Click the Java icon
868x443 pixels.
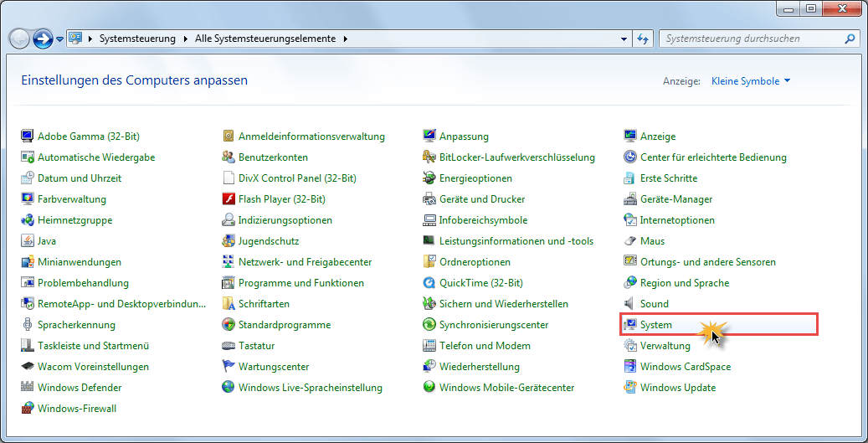click(27, 241)
